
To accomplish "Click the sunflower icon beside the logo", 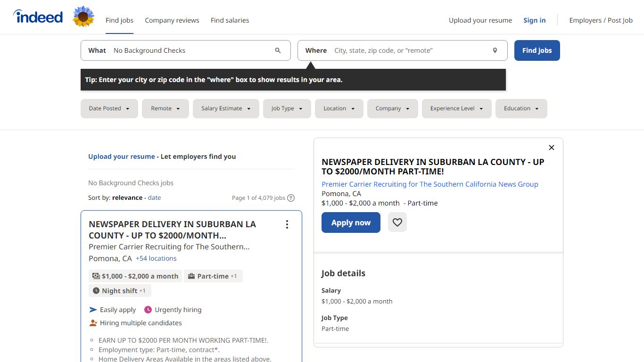I will click(x=83, y=17).
